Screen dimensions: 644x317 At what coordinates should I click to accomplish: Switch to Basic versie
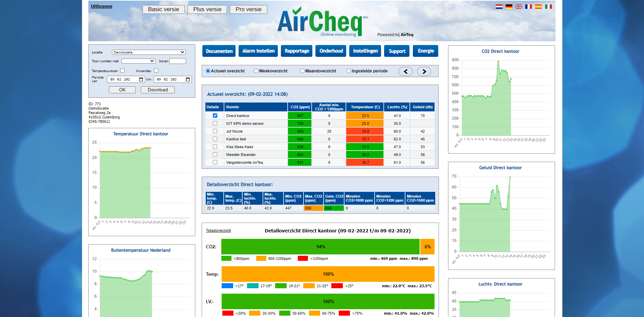pos(163,9)
